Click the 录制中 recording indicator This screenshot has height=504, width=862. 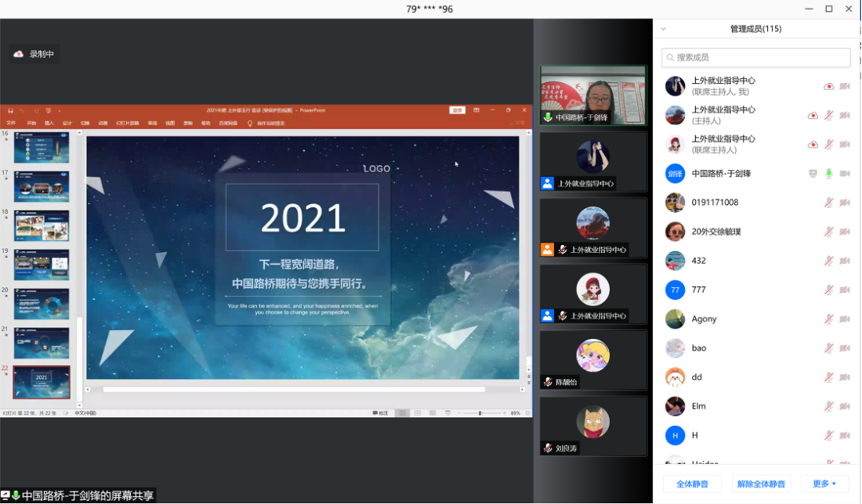click(34, 53)
